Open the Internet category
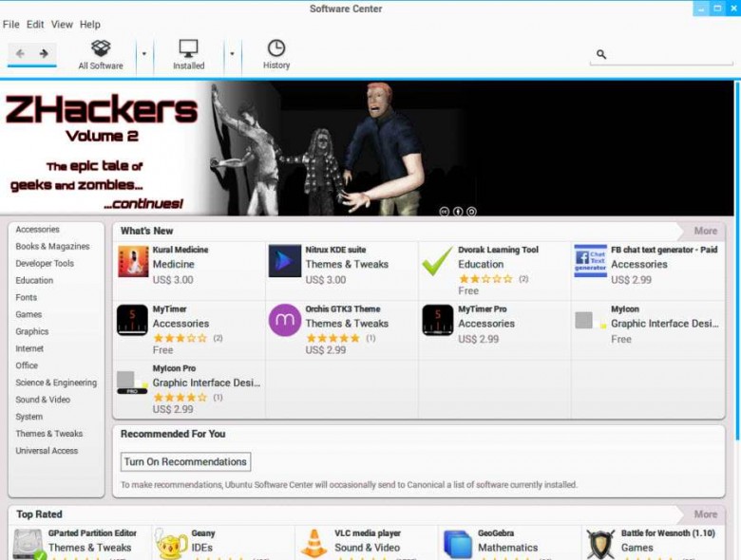This screenshot has width=741, height=560. [29, 348]
